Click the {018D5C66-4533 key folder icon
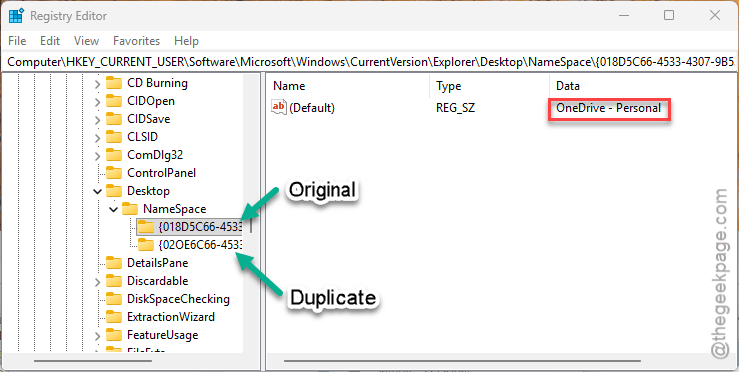Image resolution: width=739 pixels, height=372 pixels. pyautogui.click(x=146, y=227)
